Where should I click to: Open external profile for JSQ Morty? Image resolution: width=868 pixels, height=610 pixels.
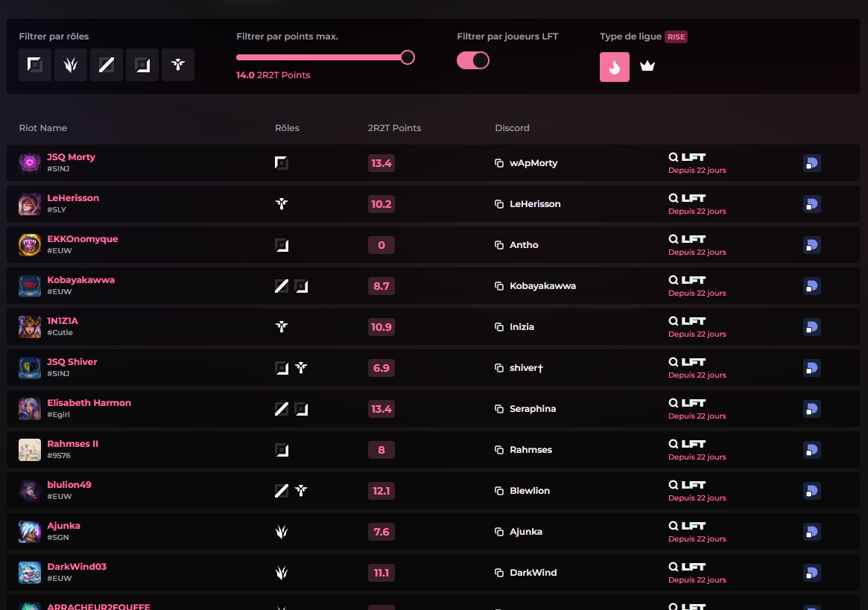click(x=811, y=163)
